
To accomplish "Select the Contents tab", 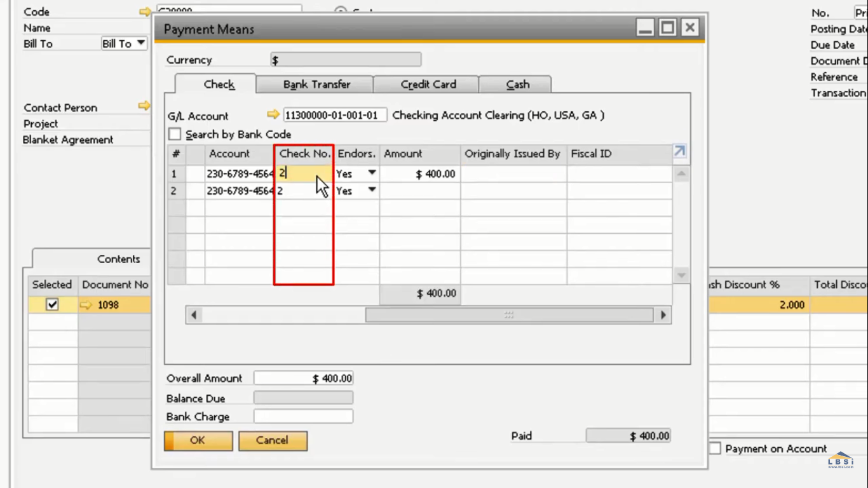I will click(118, 259).
